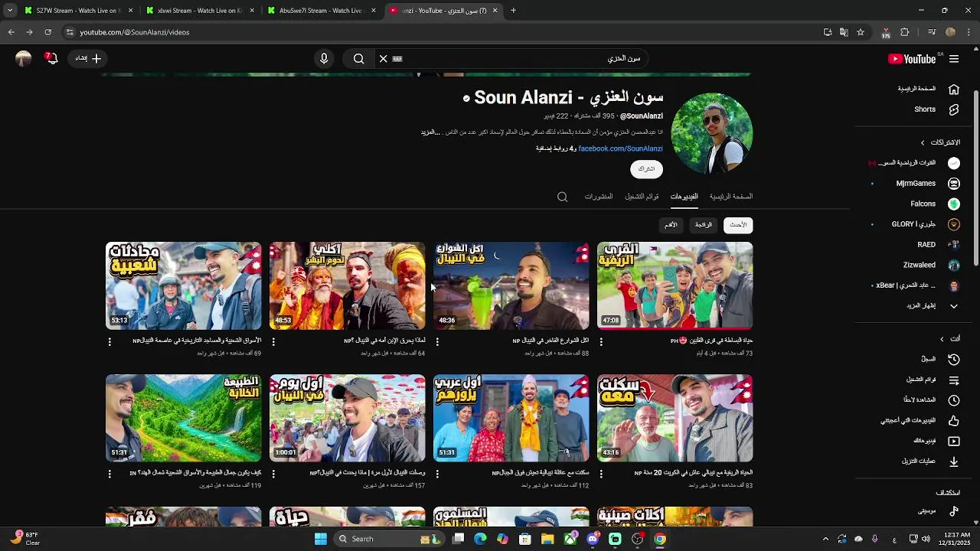The height and width of the screenshot is (551, 980).
Task: Expand the "الاشتراكات" subscriptions section
Action: (939, 142)
